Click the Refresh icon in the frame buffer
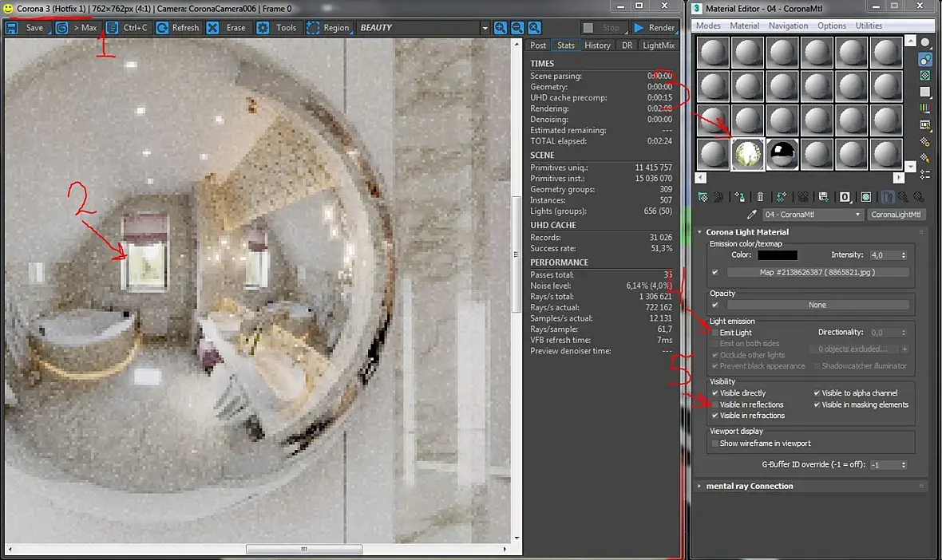Viewport: 942px width, 560px height. (x=162, y=28)
